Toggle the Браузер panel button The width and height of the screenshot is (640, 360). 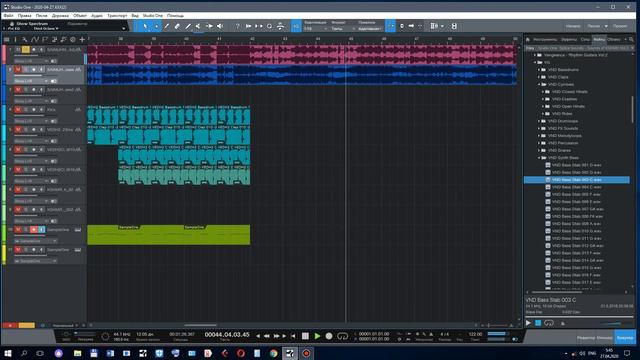coord(625,338)
